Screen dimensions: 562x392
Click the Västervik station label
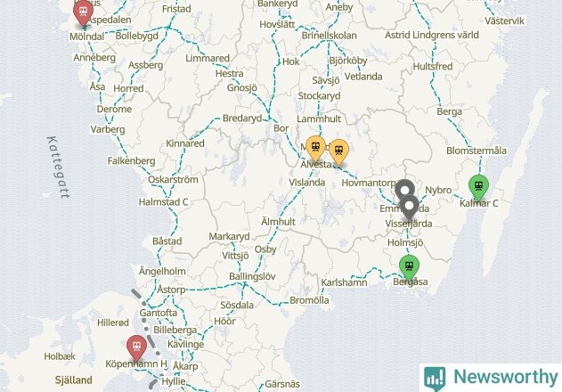click(x=504, y=20)
